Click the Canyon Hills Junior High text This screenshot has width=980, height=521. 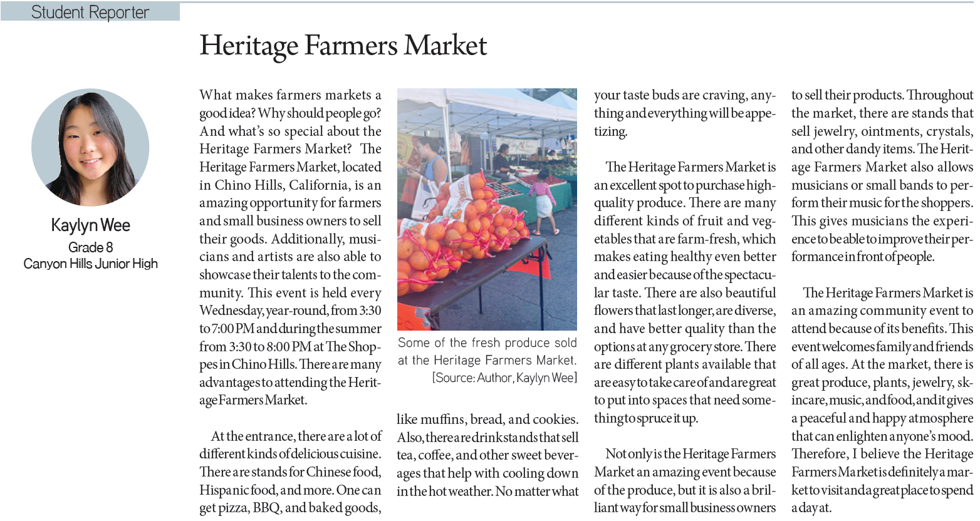point(90,264)
